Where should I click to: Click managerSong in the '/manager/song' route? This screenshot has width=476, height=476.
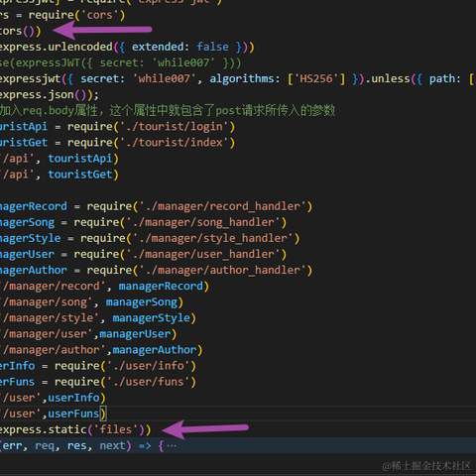[142, 302]
